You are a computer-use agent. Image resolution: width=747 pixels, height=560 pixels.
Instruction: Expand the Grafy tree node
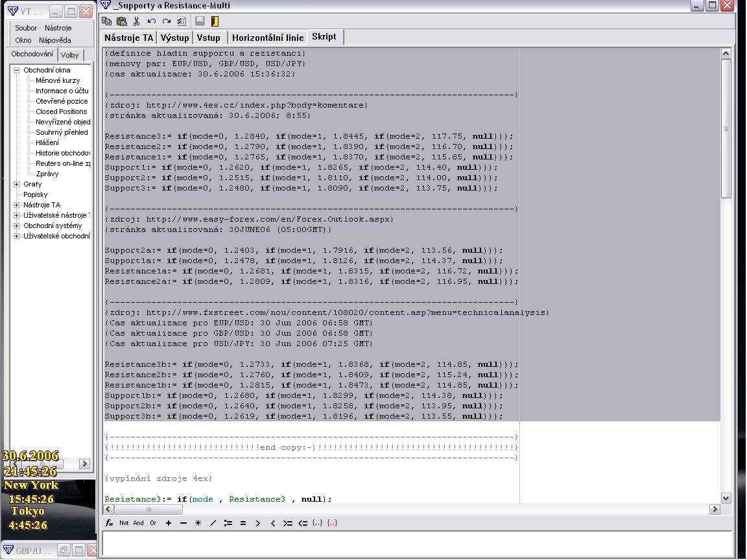point(17,184)
